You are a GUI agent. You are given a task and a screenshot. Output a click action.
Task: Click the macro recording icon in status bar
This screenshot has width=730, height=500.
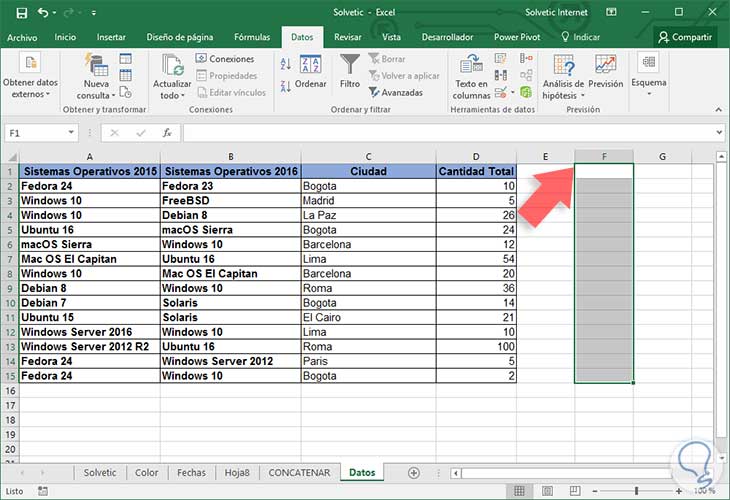click(43, 491)
